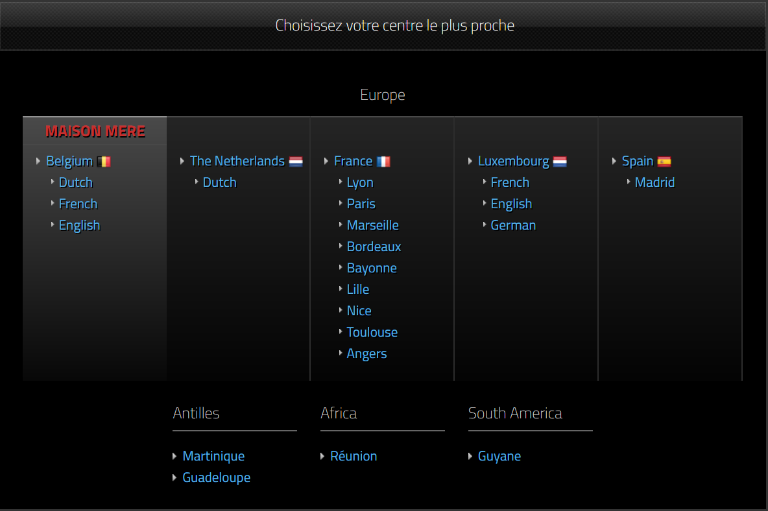
Task: Select Martinique under Antilles
Action: (213, 456)
